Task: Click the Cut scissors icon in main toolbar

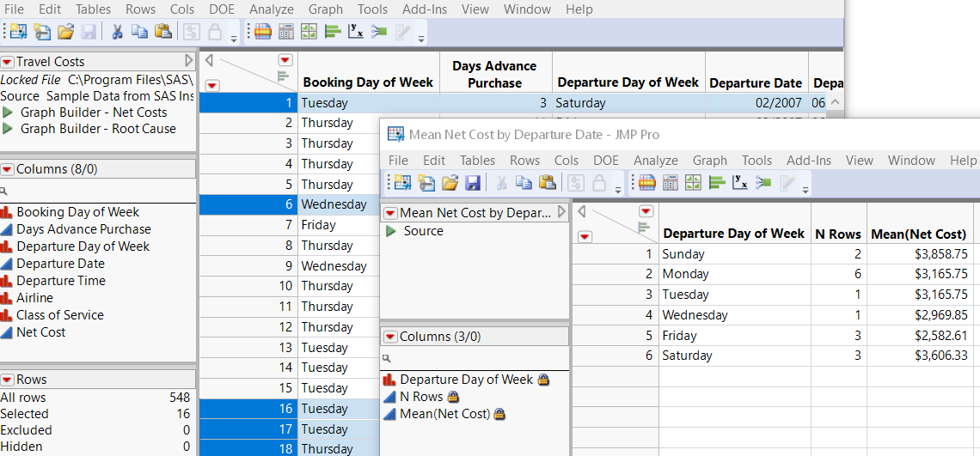Action: (x=117, y=32)
